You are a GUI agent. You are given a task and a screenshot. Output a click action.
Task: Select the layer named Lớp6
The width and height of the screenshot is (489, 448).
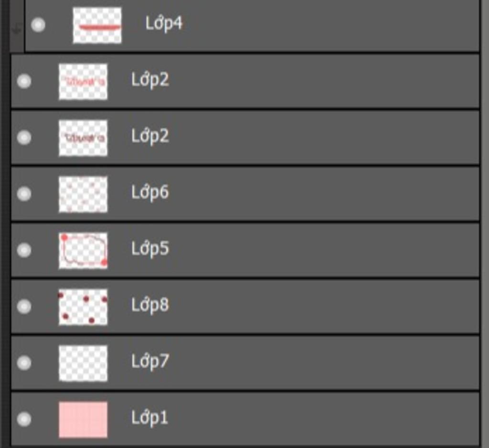click(149, 192)
